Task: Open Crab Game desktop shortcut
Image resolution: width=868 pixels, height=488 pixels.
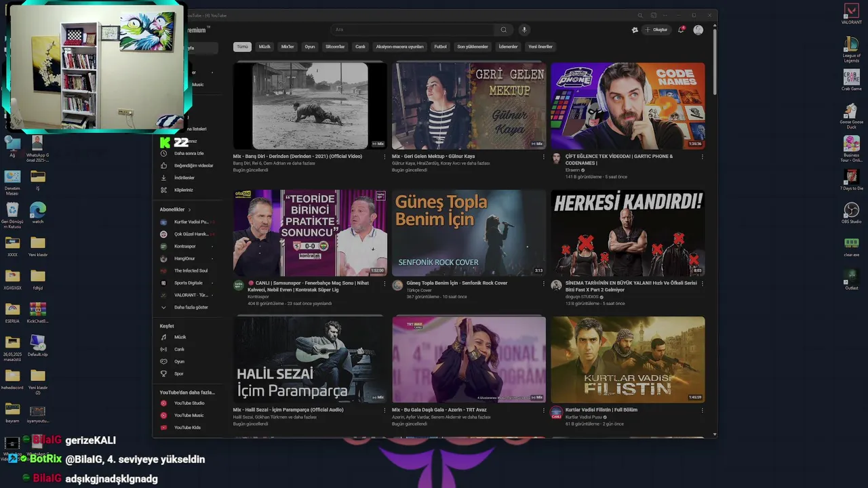Action: point(851,79)
